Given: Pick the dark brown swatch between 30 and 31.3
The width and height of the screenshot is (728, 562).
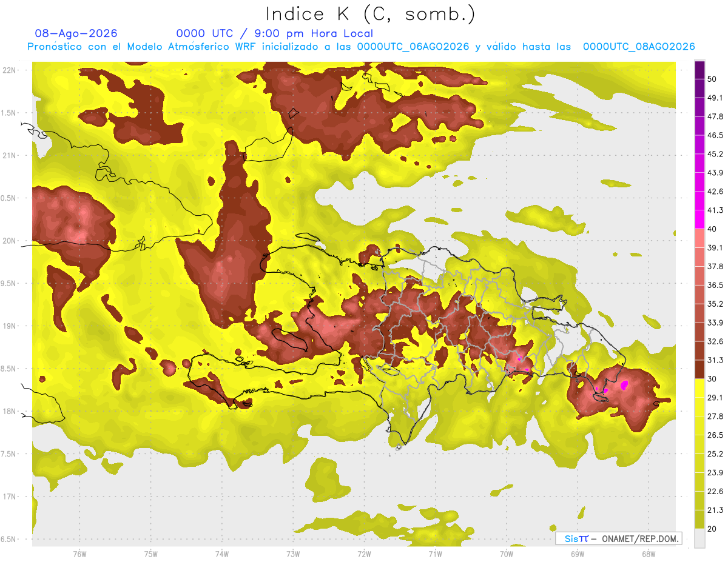Looking at the screenshot, I should (699, 369).
